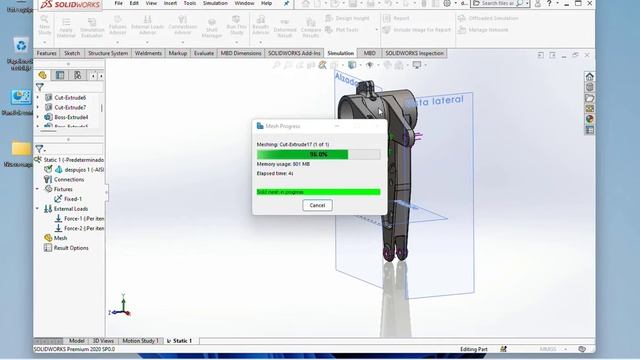Click Include Image for Report
Viewport: 640px width, 360px height.
pyautogui.click(x=417, y=30)
